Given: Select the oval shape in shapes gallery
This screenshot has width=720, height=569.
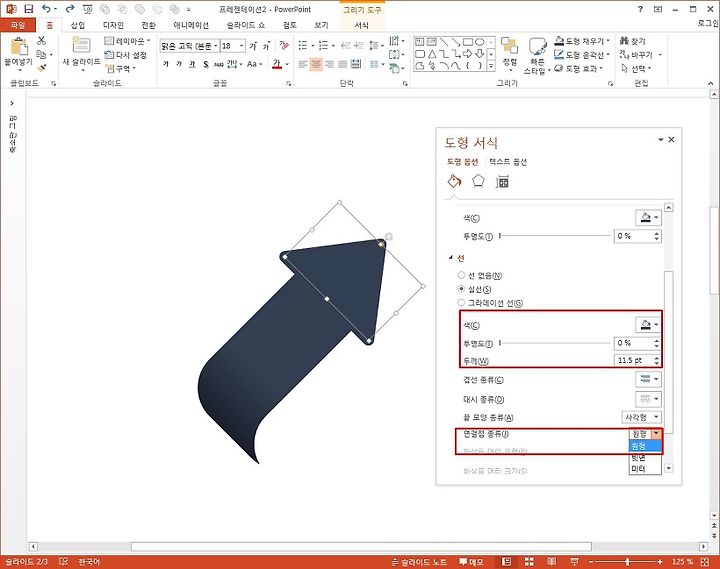Looking at the screenshot, I should pyautogui.click(x=479, y=42).
